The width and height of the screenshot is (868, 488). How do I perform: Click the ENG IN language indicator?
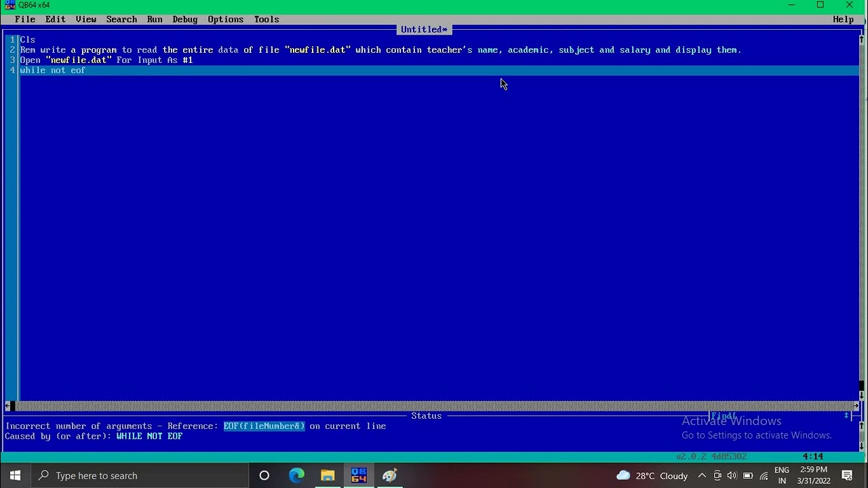click(782, 476)
